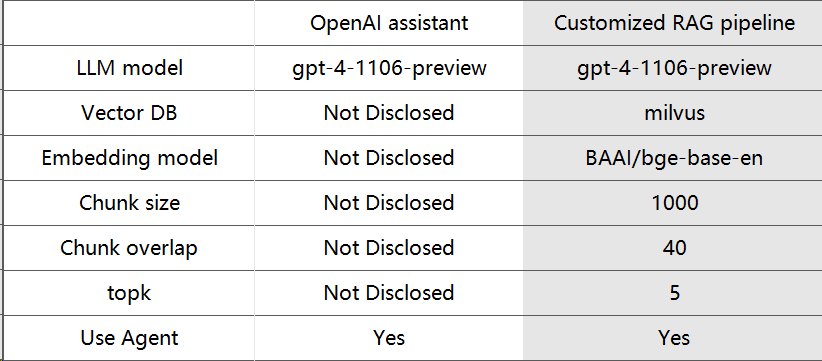Click gpt-4-1106-preview under OpenAI assistant
Image resolution: width=822 pixels, height=361 pixels.
pyautogui.click(x=389, y=68)
